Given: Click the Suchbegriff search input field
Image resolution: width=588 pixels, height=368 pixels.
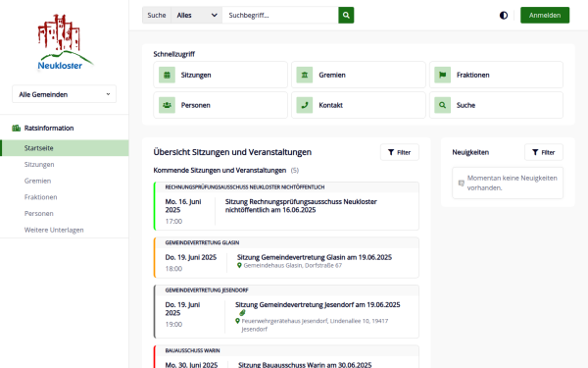Looking at the screenshot, I should (x=280, y=15).
